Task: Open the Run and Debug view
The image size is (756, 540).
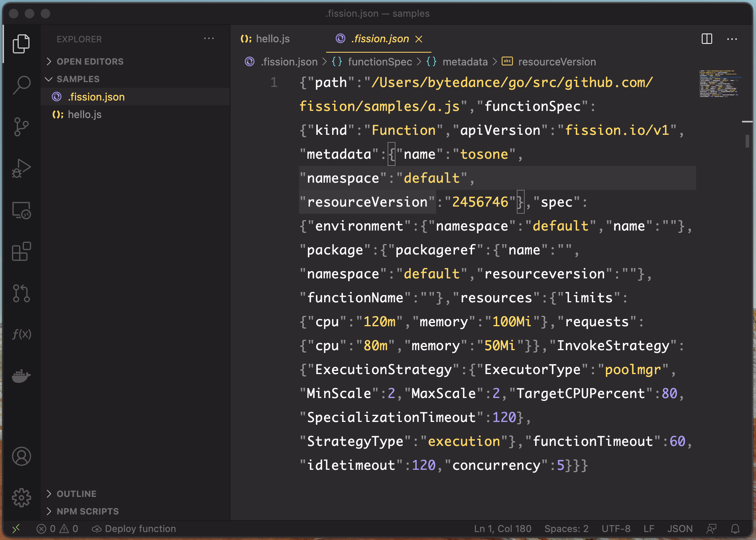Action: click(22, 169)
